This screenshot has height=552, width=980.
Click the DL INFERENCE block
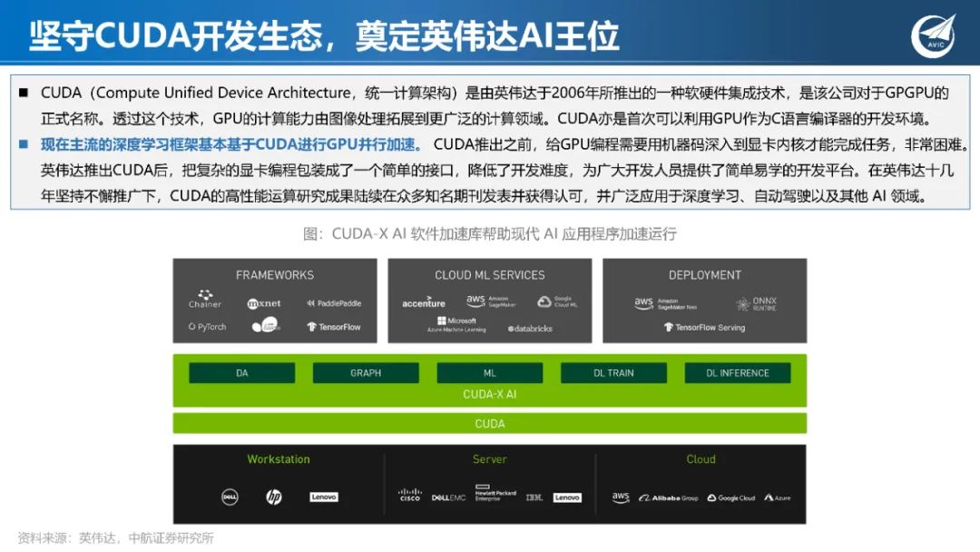click(x=738, y=372)
